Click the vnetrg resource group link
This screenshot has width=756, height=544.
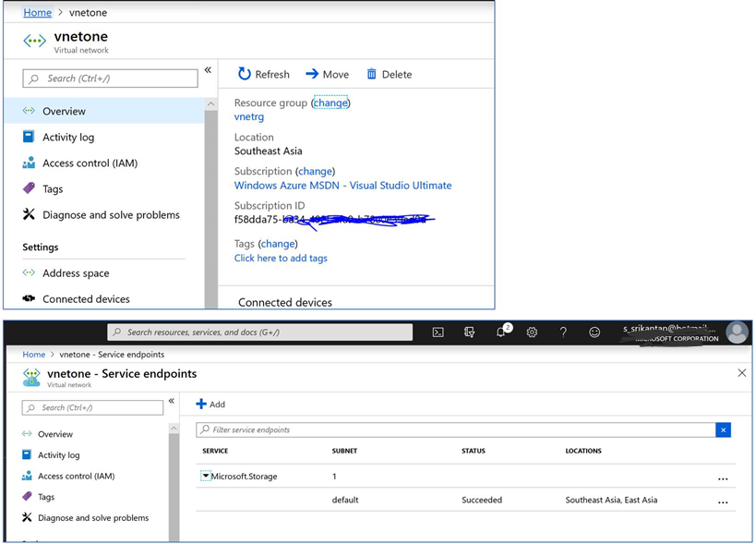coord(249,117)
